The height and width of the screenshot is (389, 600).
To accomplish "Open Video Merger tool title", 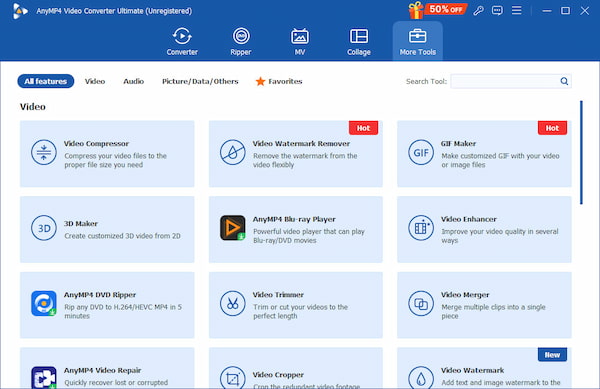I will pyautogui.click(x=465, y=295).
